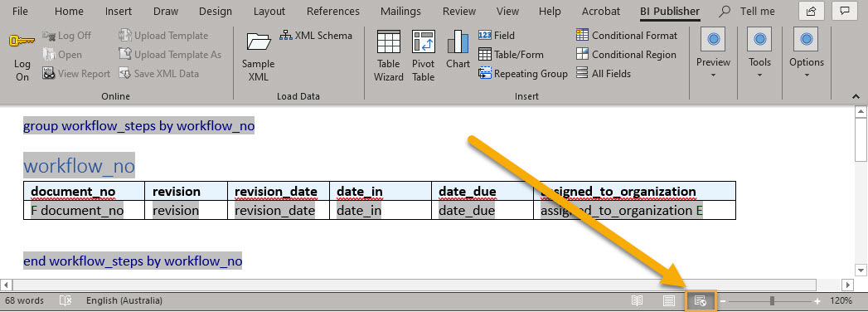868x312 pixels.
Task: Switch to Read Mode view
Action: click(638, 301)
